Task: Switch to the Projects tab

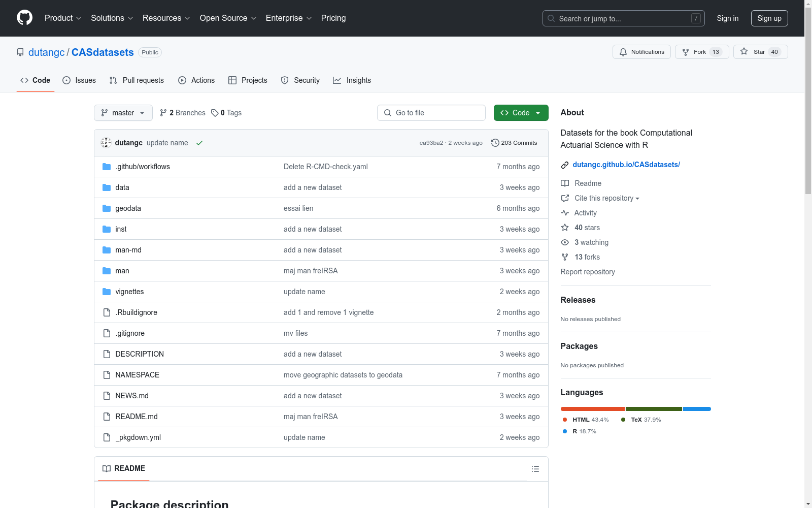Action: tap(248, 80)
